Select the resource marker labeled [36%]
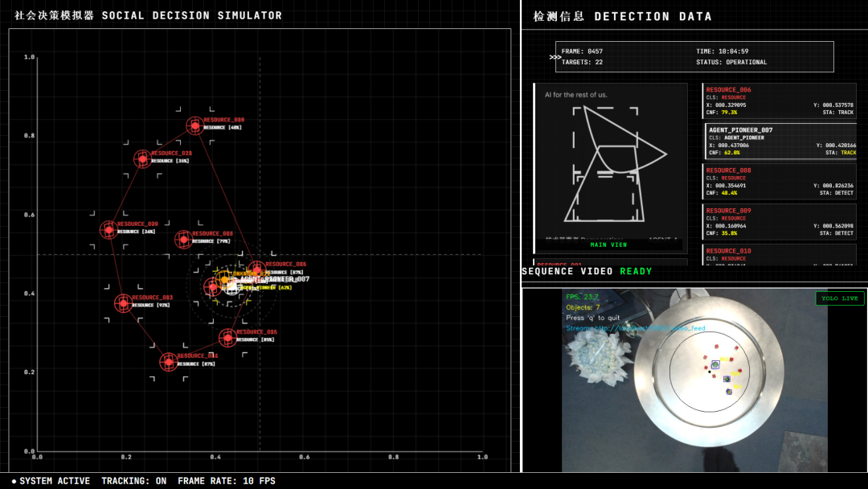The width and height of the screenshot is (868, 489). click(108, 230)
